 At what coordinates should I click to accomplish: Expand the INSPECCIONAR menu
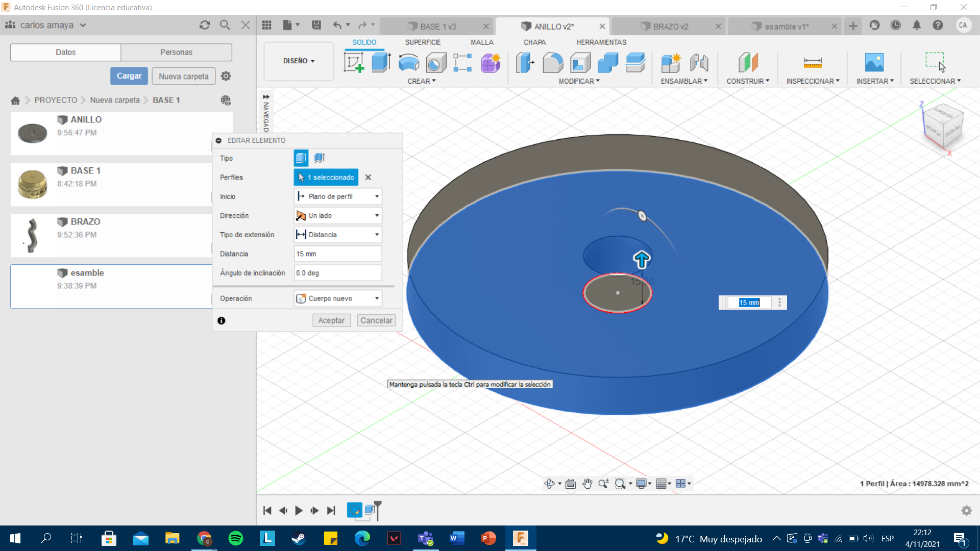pyautogui.click(x=813, y=81)
